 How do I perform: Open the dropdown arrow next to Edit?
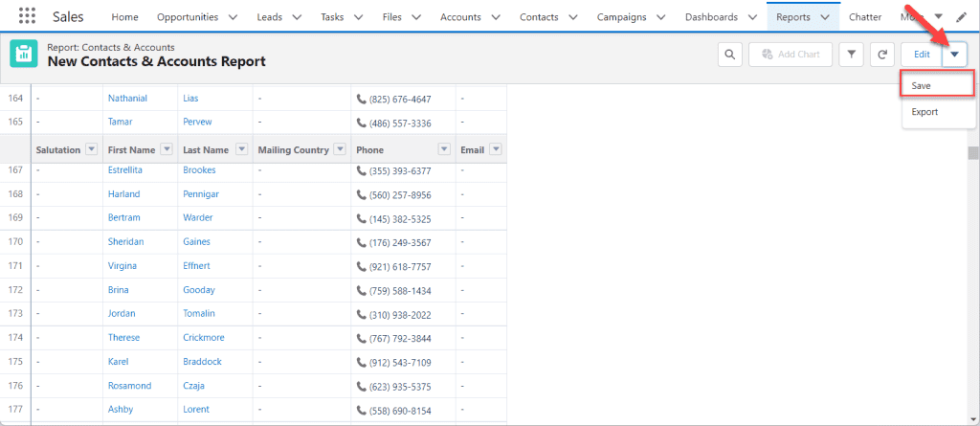pos(954,55)
